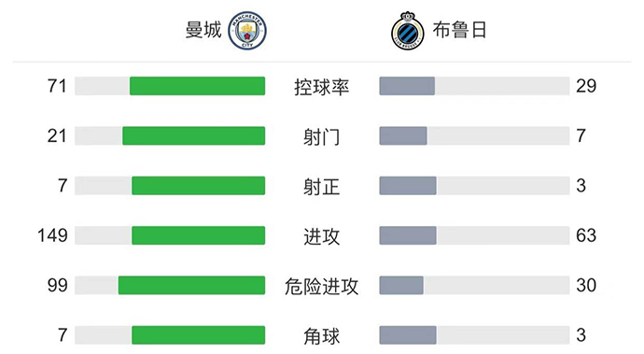Click the gray shots bar showing 7
Image resolution: width=644 pixels, height=354 pixels.
pos(403,135)
